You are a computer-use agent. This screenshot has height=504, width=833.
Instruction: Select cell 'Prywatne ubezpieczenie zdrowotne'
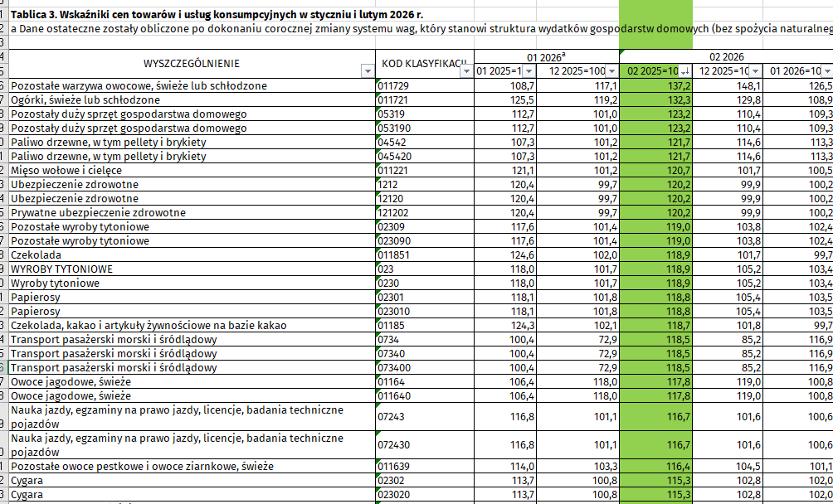(x=192, y=213)
